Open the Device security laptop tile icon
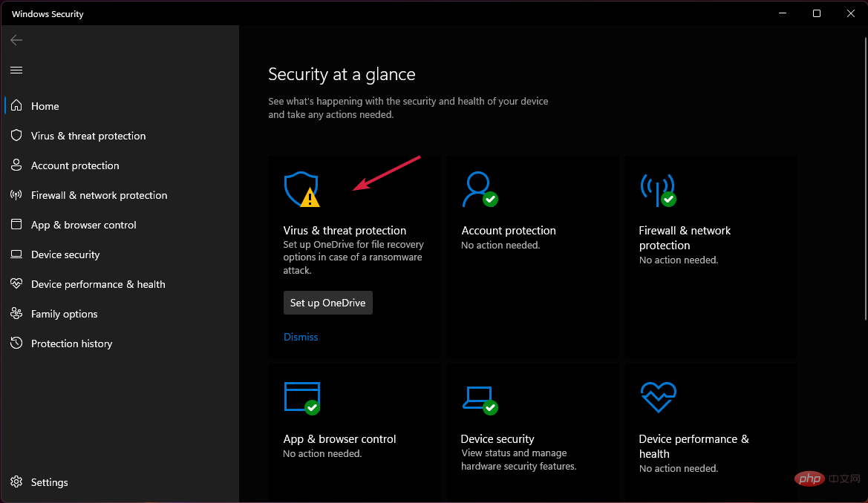Image resolution: width=868 pixels, height=503 pixels. (480, 400)
